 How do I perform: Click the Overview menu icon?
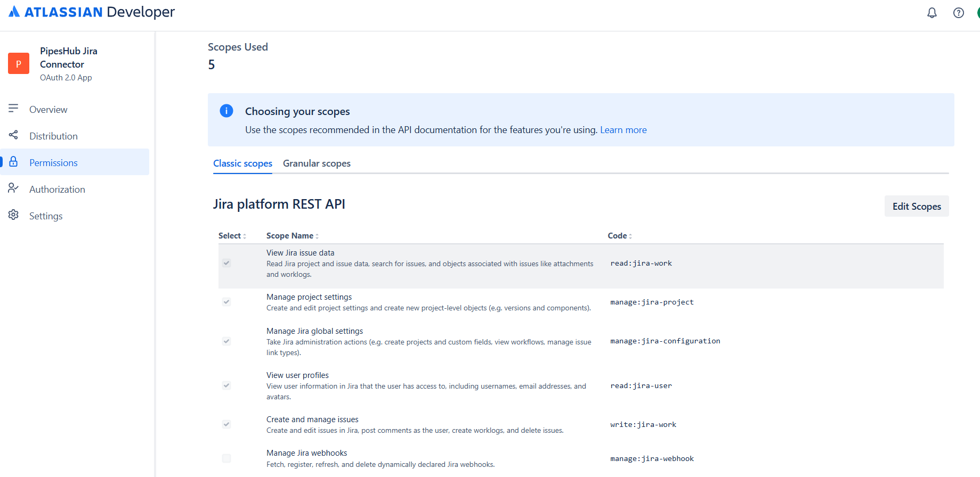coord(13,109)
